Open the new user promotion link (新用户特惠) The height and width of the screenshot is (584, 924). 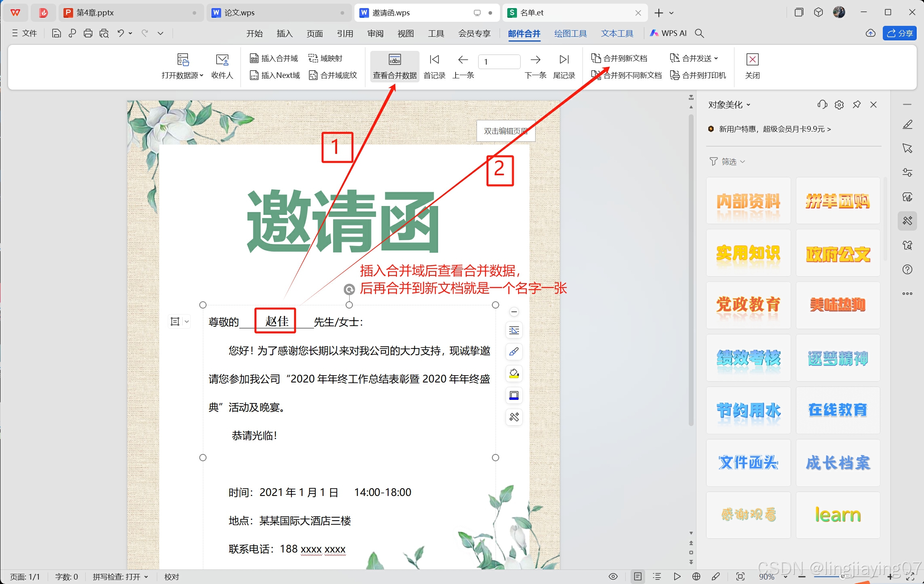point(774,129)
